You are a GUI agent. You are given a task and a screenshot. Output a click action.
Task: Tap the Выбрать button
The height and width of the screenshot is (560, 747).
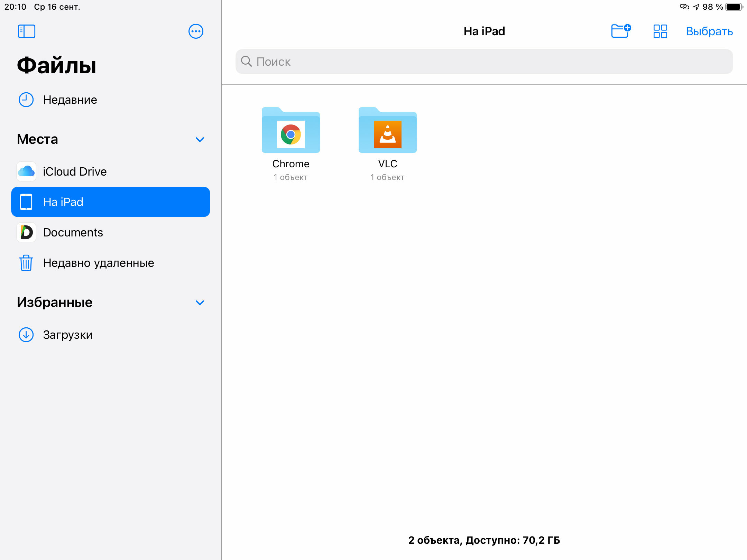(x=709, y=31)
